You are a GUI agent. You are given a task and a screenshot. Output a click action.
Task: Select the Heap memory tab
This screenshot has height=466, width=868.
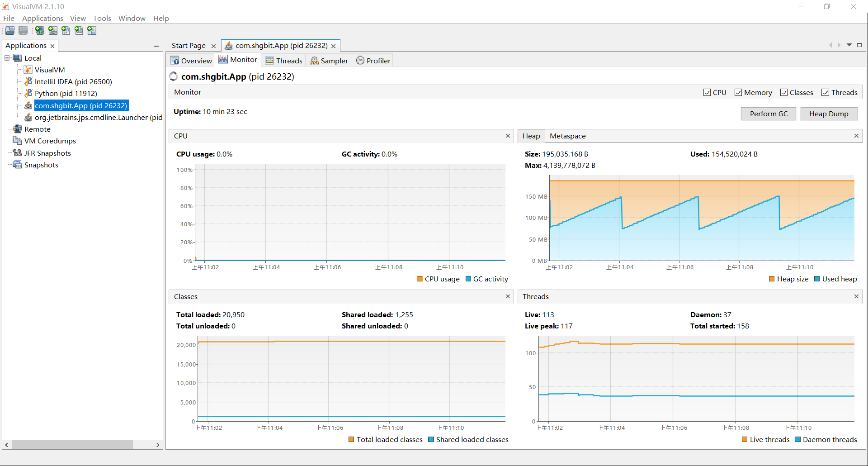point(531,136)
